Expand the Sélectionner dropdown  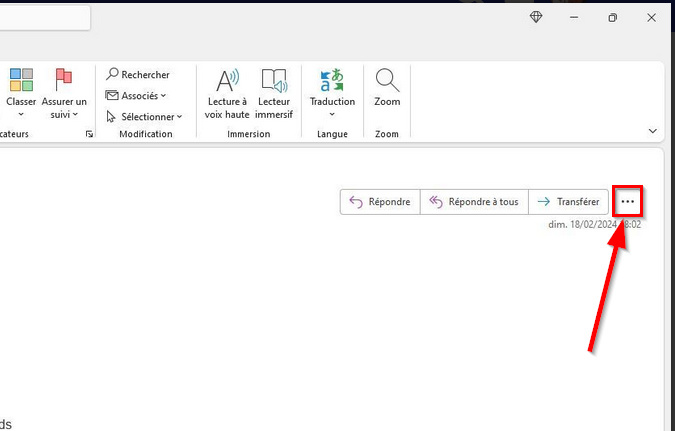click(145, 117)
